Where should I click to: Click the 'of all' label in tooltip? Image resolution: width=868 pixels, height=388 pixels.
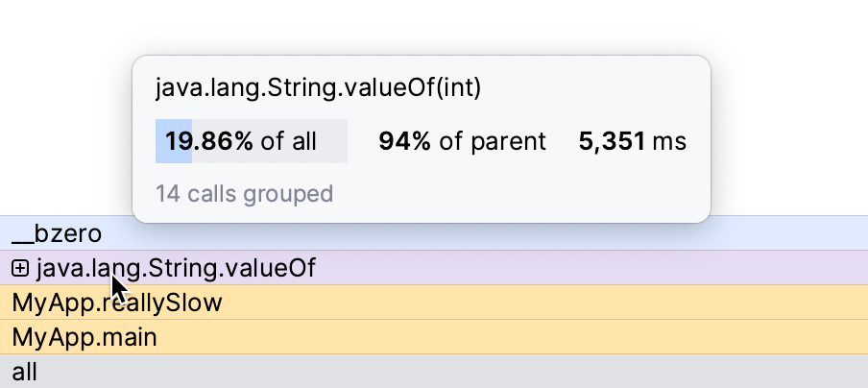288,141
